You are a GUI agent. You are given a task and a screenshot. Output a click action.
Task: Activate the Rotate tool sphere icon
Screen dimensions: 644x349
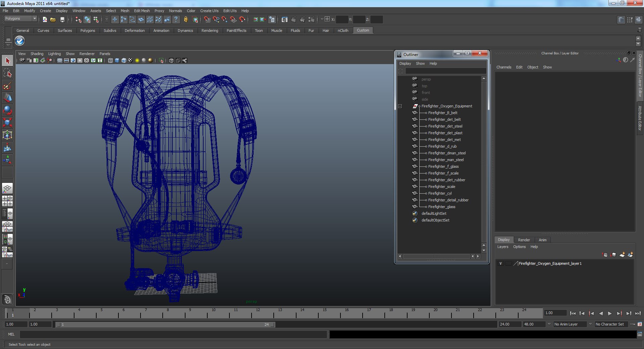point(7,110)
